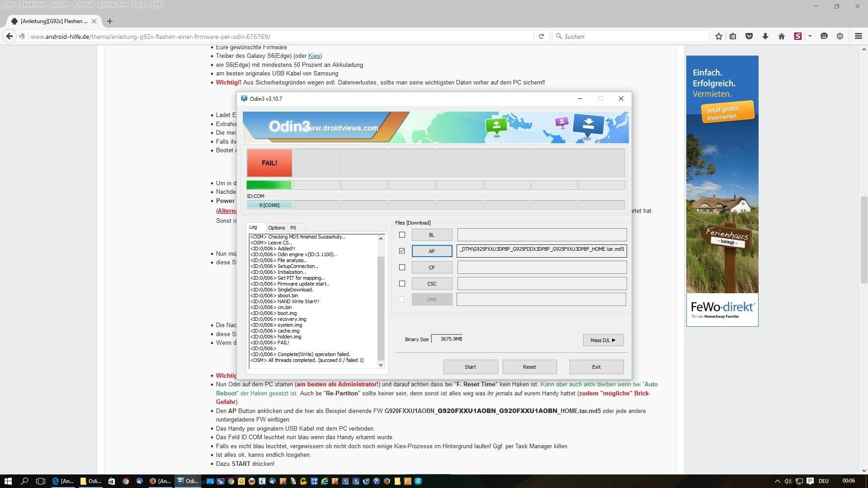Open Odin folder window on taskbar
Screen dimensions: 868x488
pyautogui.click(x=90, y=481)
